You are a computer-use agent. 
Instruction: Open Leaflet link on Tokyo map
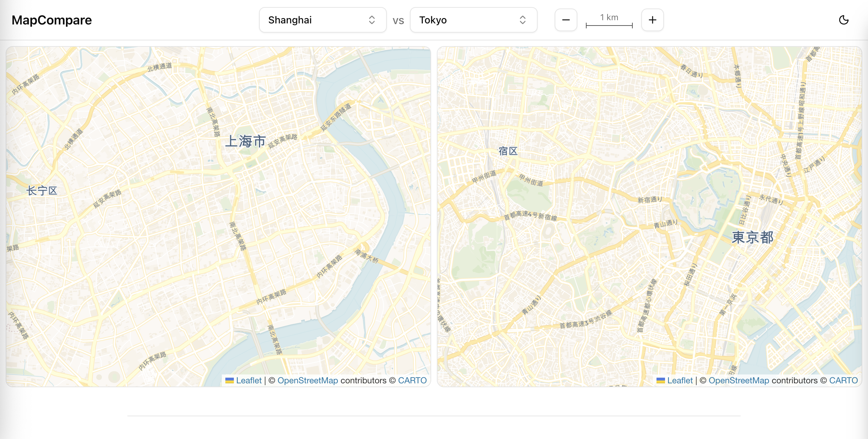(x=680, y=380)
